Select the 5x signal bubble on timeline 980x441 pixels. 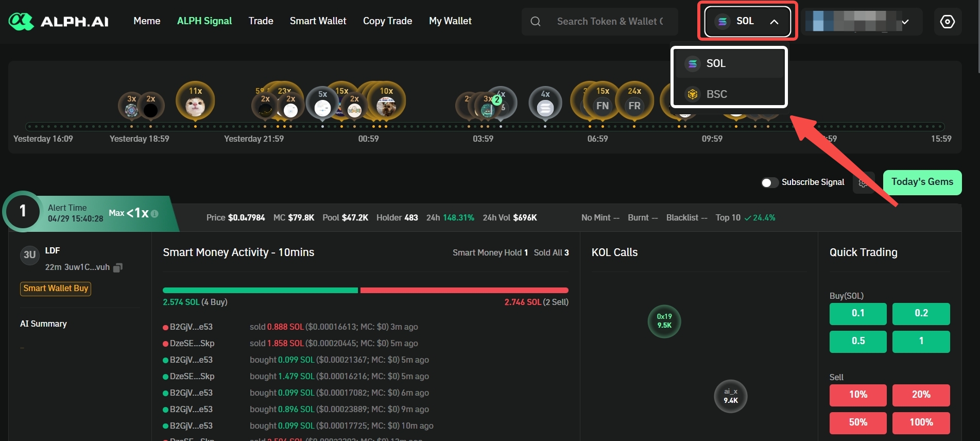[x=322, y=103]
